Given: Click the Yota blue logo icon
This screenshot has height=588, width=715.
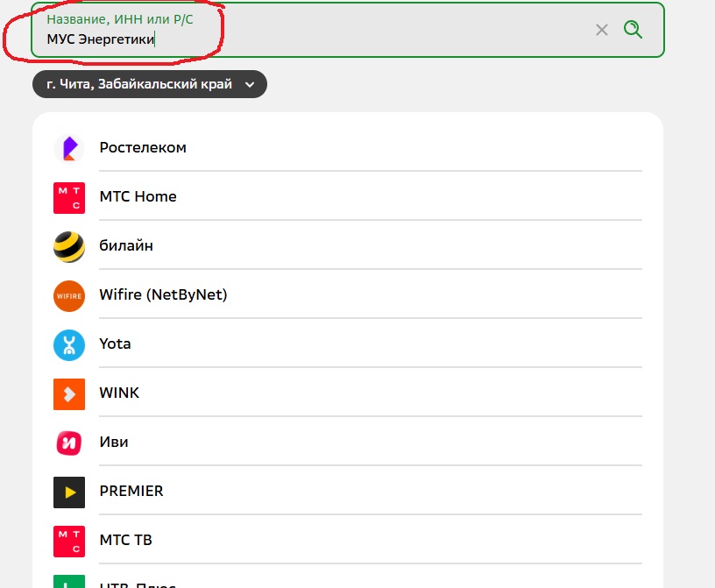Looking at the screenshot, I should click(x=69, y=344).
